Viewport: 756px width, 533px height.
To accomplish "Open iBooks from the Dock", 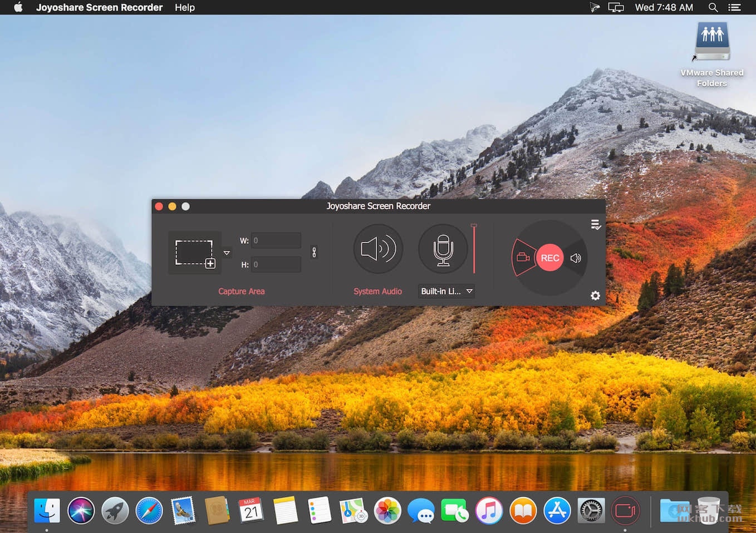I will point(523,510).
